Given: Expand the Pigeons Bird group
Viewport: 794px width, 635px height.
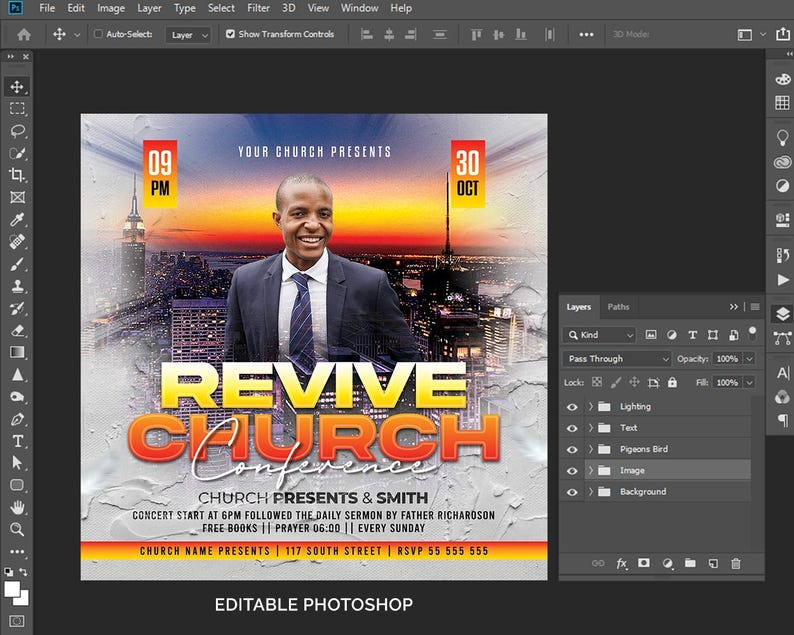Looking at the screenshot, I should pos(590,449).
